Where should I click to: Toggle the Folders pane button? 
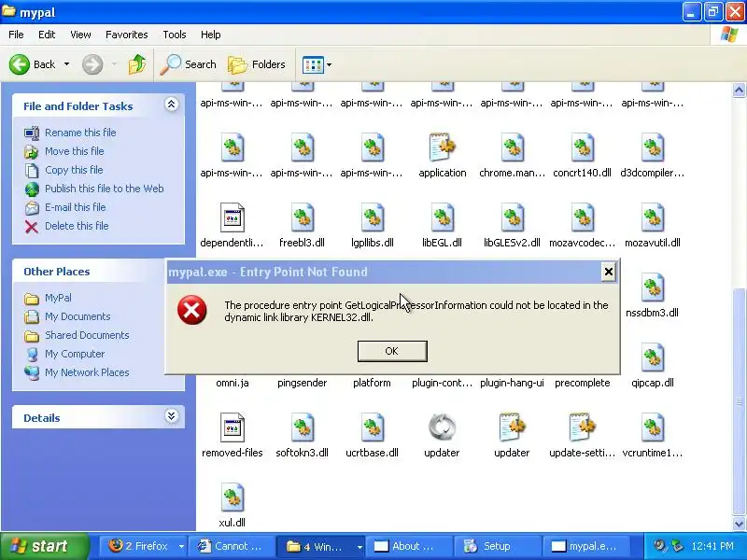(x=257, y=64)
